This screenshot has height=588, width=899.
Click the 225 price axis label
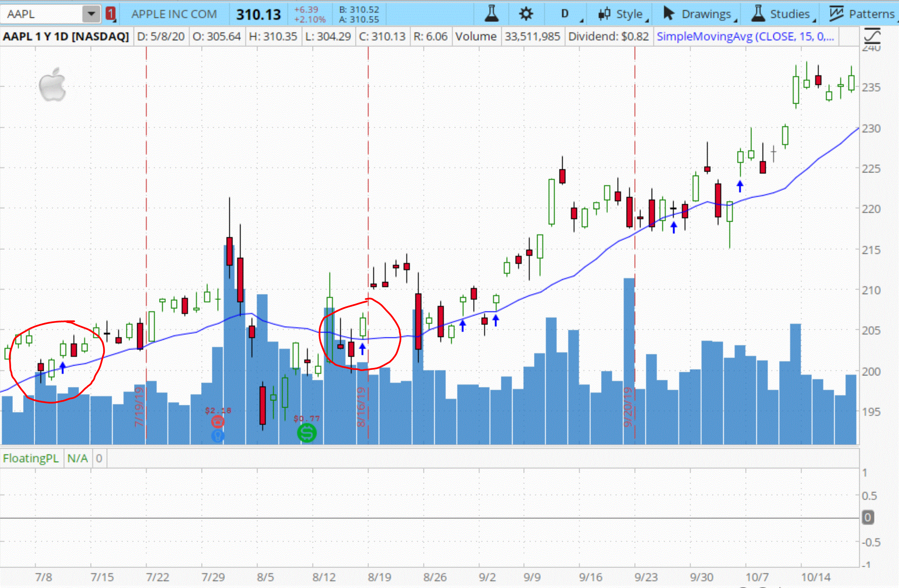point(871,168)
